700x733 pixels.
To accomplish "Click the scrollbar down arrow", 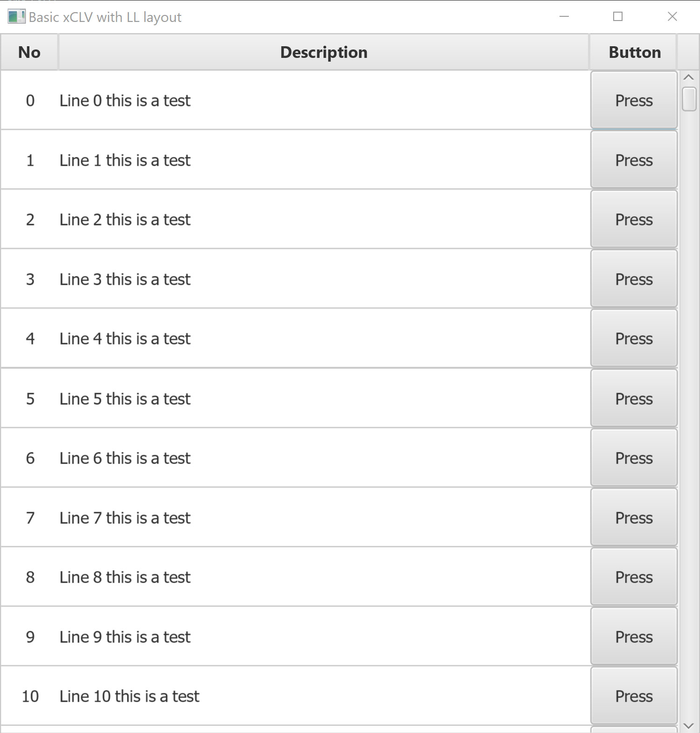I will tap(688, 726).
